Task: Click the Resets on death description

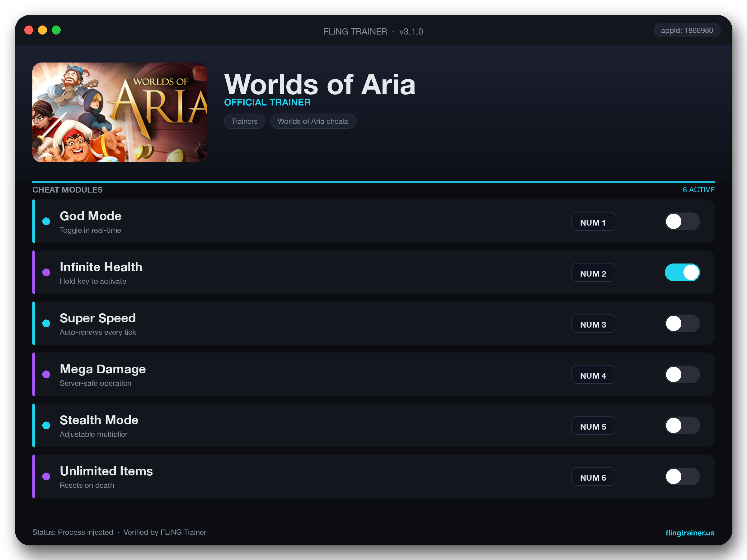Action: click(x=87, y=485)
